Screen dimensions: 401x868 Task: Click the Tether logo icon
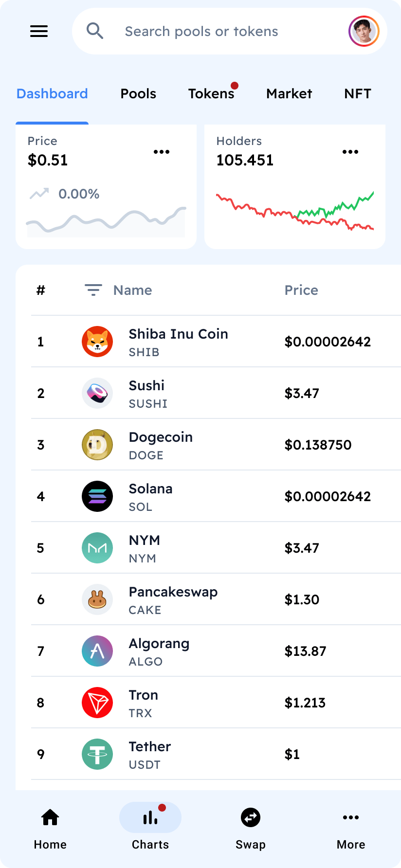point(97,754)
